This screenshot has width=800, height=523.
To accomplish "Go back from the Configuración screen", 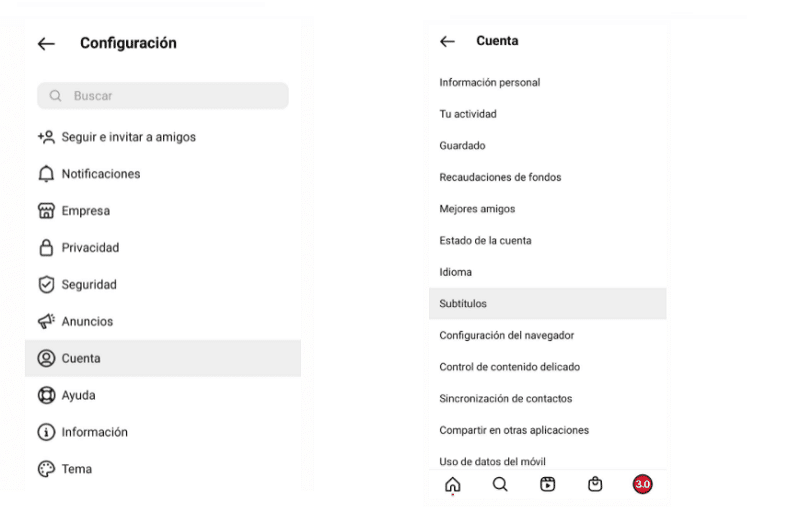I will tap(46, 44).
